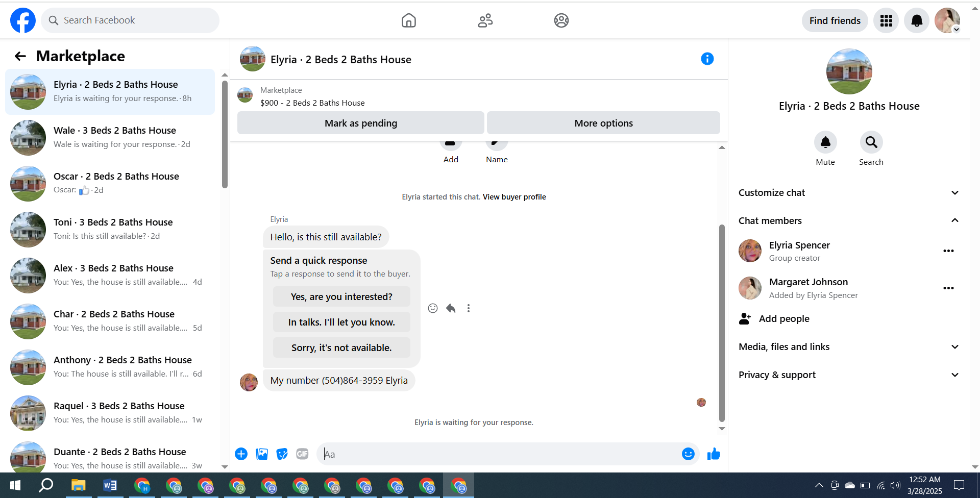Click the $900 - 2 Beds 2 Baths House listing
Viewport: 980px width, 498px height.
[x=312, y=103]
